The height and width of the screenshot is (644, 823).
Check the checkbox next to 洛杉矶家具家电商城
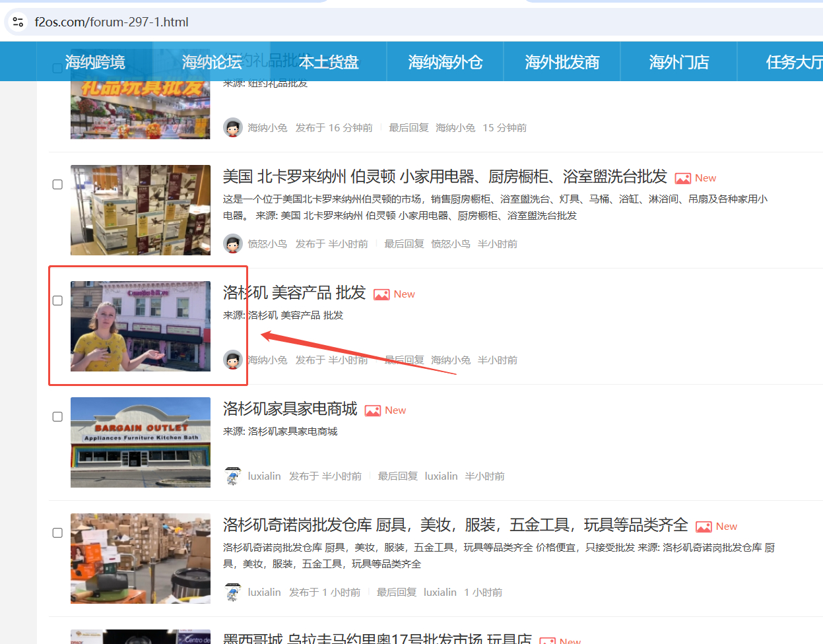point(57,416)
